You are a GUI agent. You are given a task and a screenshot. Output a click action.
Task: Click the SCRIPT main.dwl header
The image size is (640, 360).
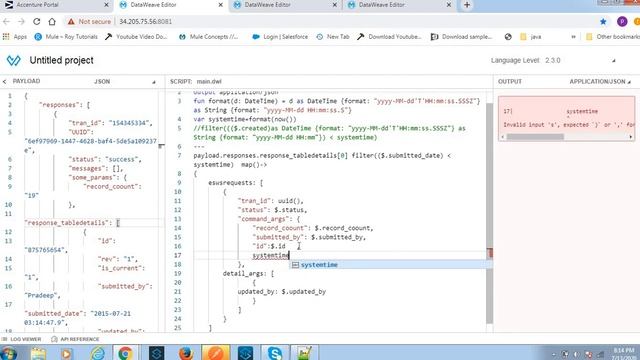[x=196, y=82]
